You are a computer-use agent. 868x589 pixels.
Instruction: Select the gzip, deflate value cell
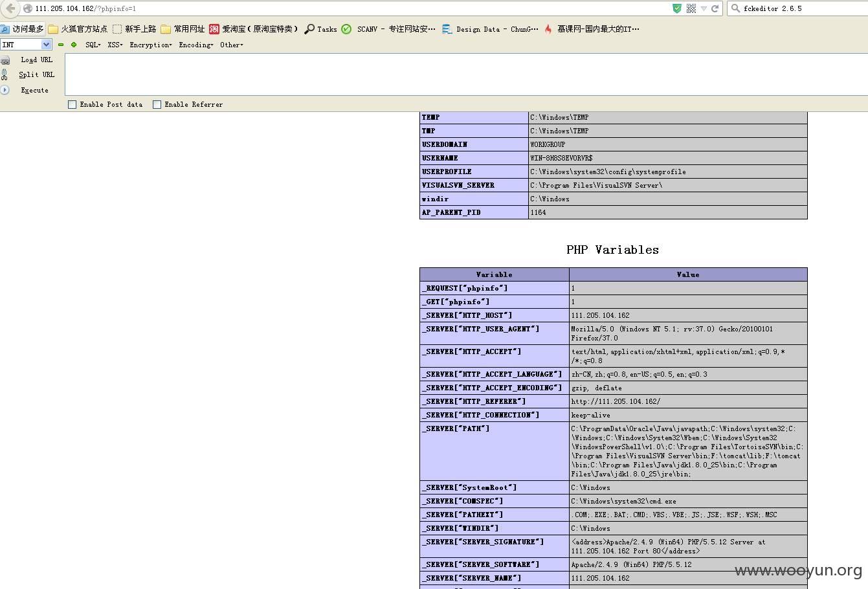click(688, 388)
